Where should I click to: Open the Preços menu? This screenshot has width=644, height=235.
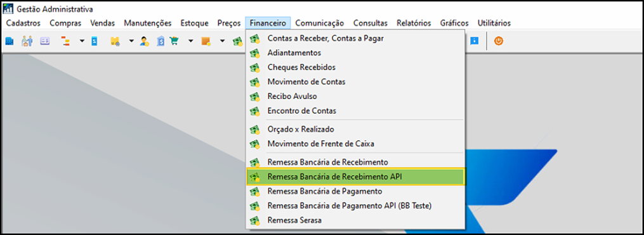pos(229,23)
